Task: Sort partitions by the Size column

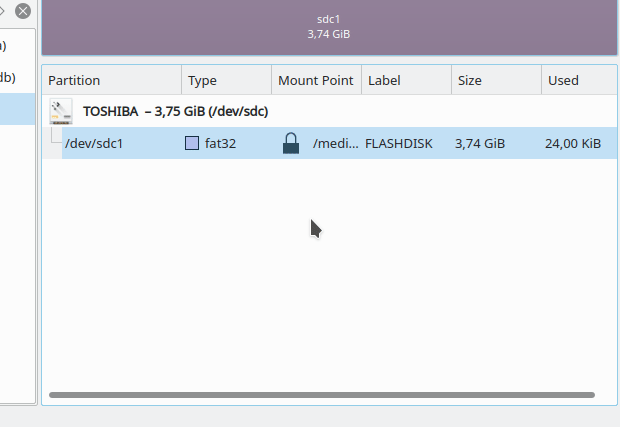Action: point(495,80)
